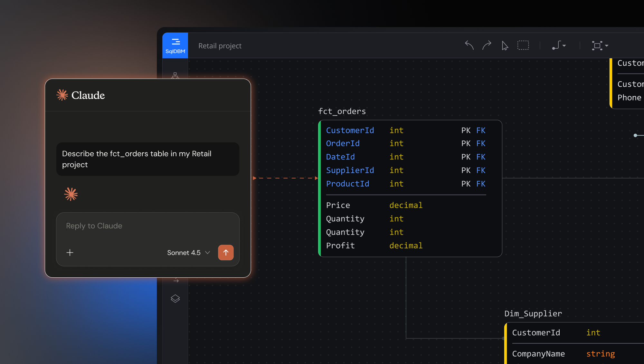Click the FK marker on SupplierId row
Image resolution: width=644 pixels, height=364 pixels.
coord(481,170)
